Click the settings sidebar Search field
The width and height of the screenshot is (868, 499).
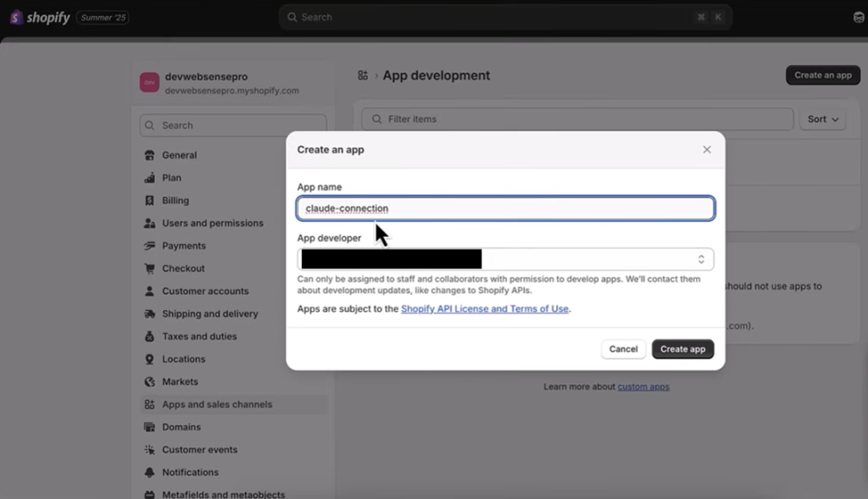coord(233,125)
